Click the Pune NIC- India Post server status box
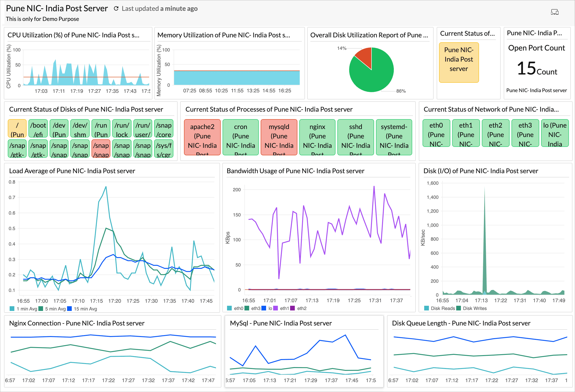 pos(459,63)
